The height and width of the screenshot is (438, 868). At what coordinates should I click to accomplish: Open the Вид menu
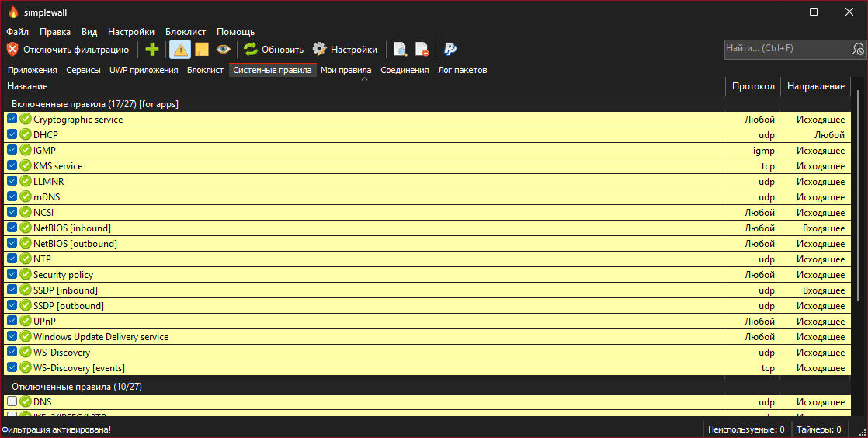coord(89,32)
